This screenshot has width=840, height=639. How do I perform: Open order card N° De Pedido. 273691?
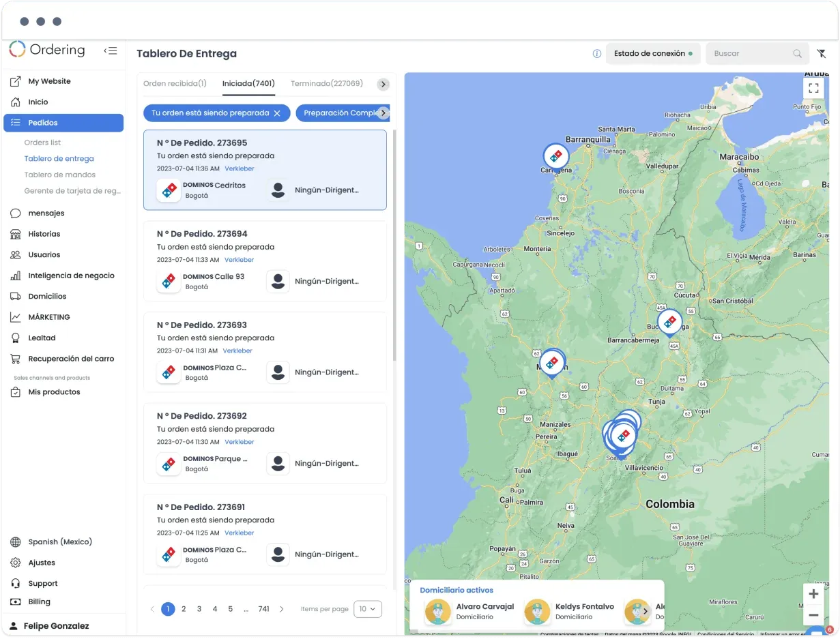point(265,535)
